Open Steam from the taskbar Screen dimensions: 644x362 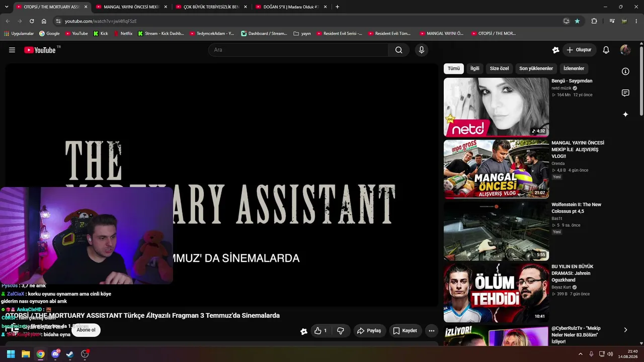point(70,354)
